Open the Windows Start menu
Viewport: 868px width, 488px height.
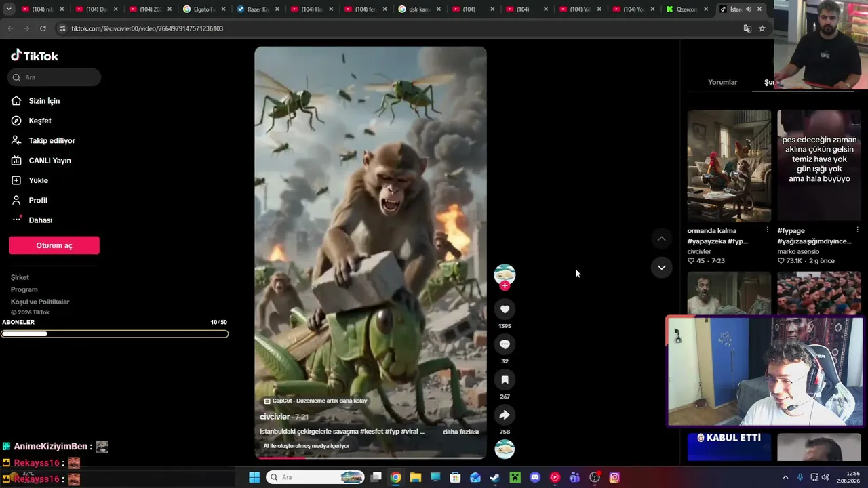coord(254,477)
